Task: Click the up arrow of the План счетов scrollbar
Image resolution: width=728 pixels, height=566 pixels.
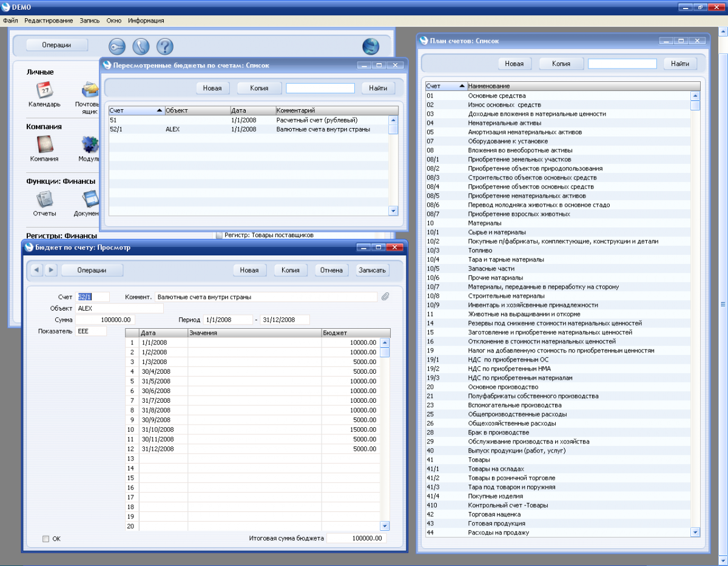Action: pos(695,96)
